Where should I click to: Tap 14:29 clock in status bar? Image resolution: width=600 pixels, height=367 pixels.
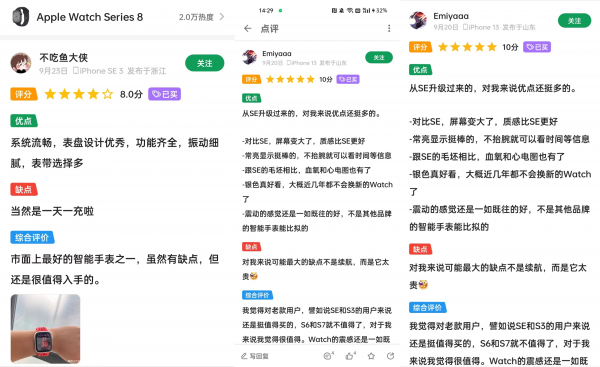click(x=266, y=11)
